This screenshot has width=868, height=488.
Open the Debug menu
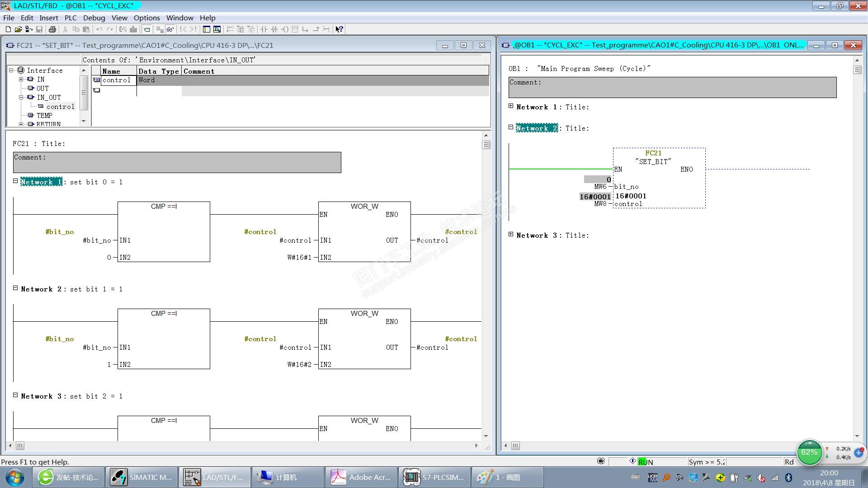coord(94,18)
